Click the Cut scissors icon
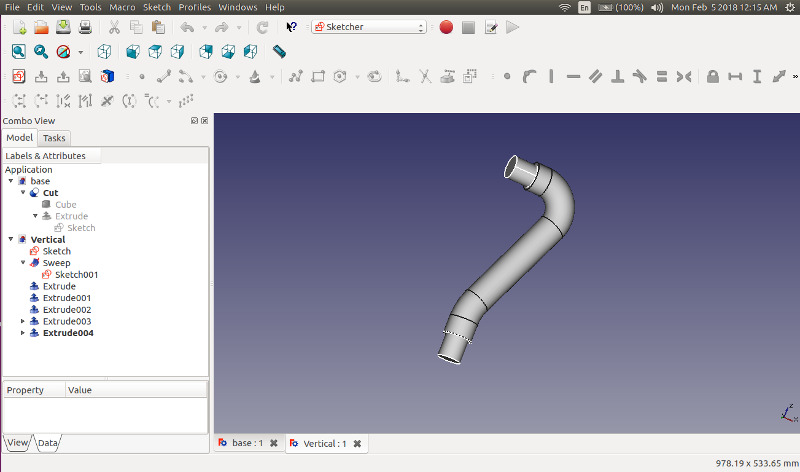 pos(114,27)
